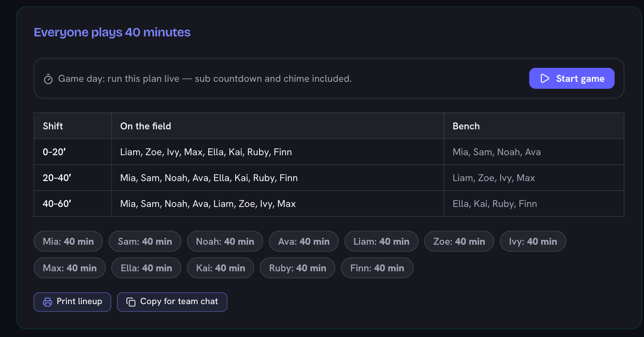This screenshot has height=337, width=644.
Task: Select the Sam: 40 min chip
Action: 145,241
